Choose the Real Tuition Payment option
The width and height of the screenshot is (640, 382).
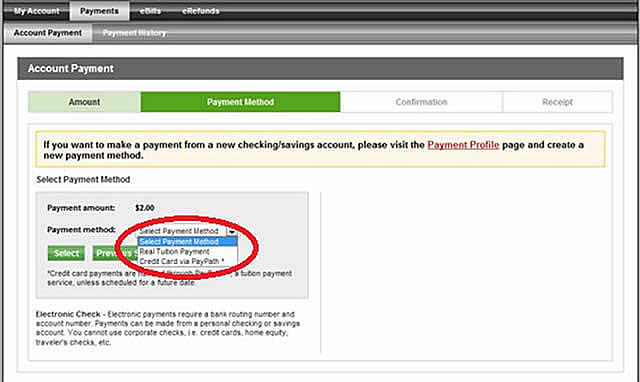tap(188, 251)
